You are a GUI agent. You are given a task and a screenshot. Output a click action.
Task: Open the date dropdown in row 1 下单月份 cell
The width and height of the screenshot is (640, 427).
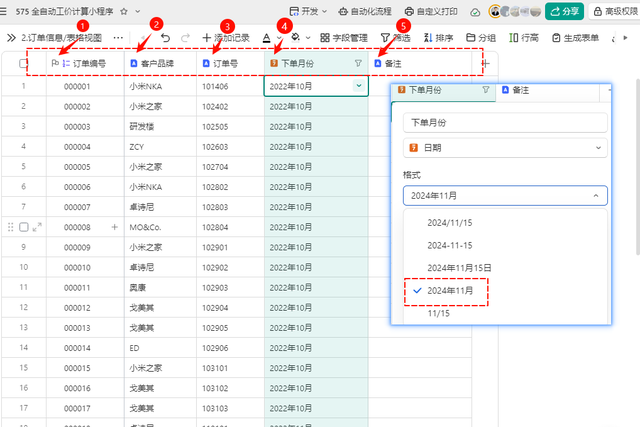tap(359, 86)
